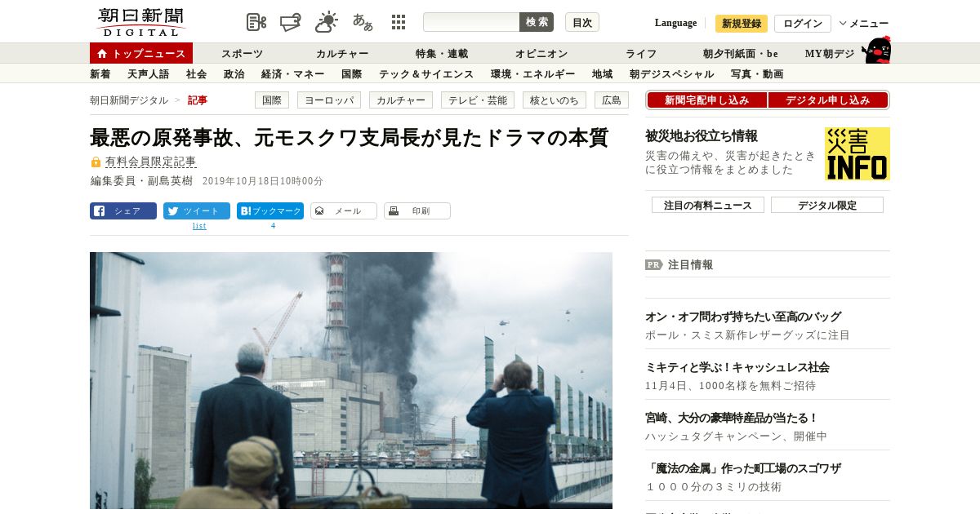Open the Language link

coord(675,23)
